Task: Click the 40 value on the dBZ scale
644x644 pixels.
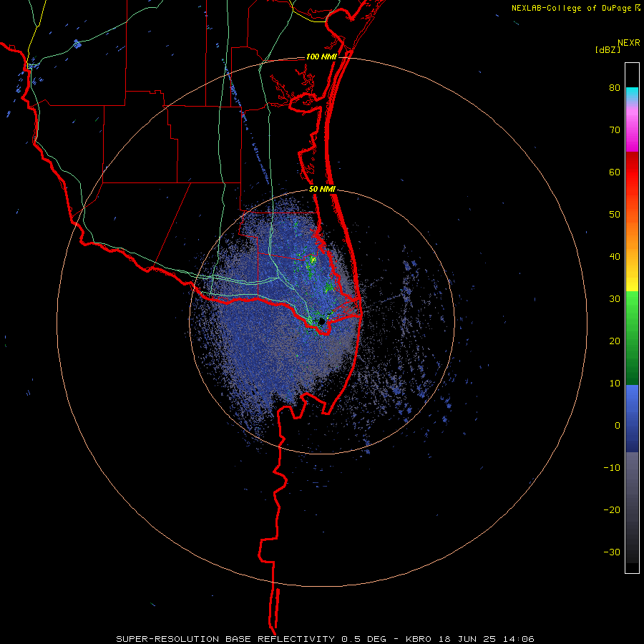Action: point(615,257)
